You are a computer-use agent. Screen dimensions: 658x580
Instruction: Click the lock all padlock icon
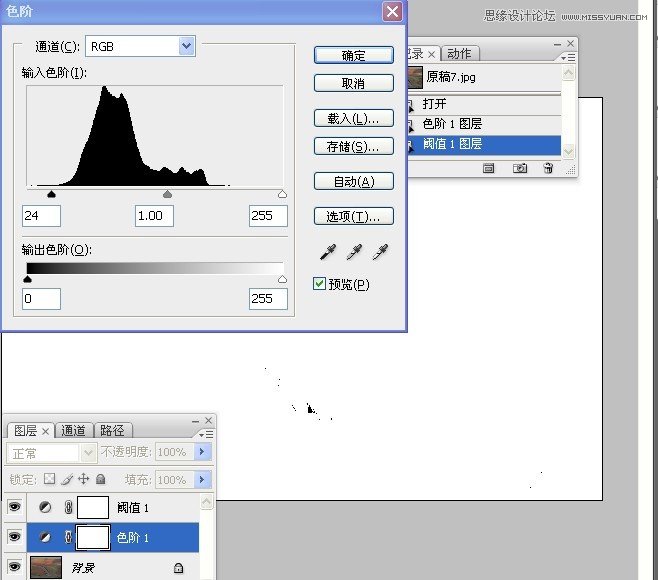pyautogui.click(x=100, y=479)
